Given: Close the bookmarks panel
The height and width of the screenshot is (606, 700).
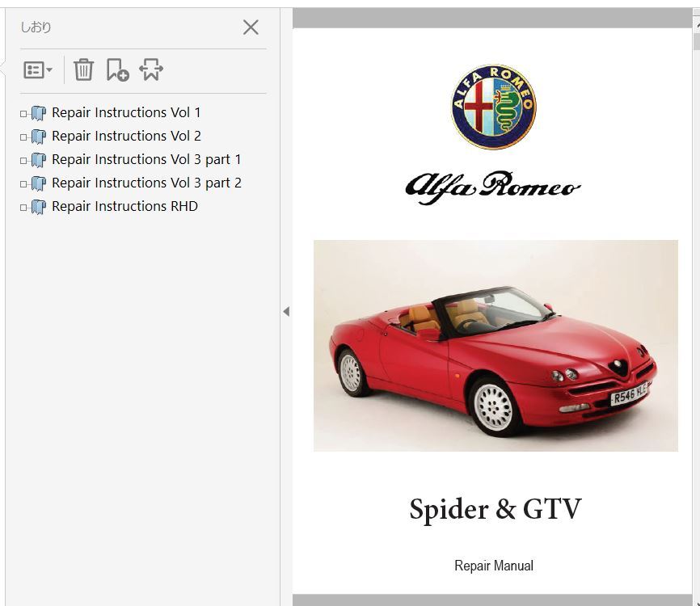Looking at the screenshot, I should pos(251,27).
